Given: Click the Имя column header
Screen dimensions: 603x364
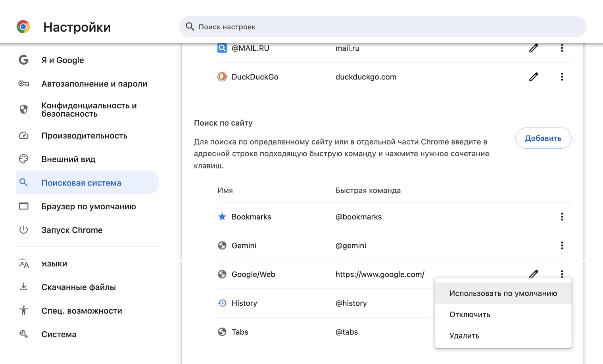Looking at the screenshot, I should click(x=225, y=190).
